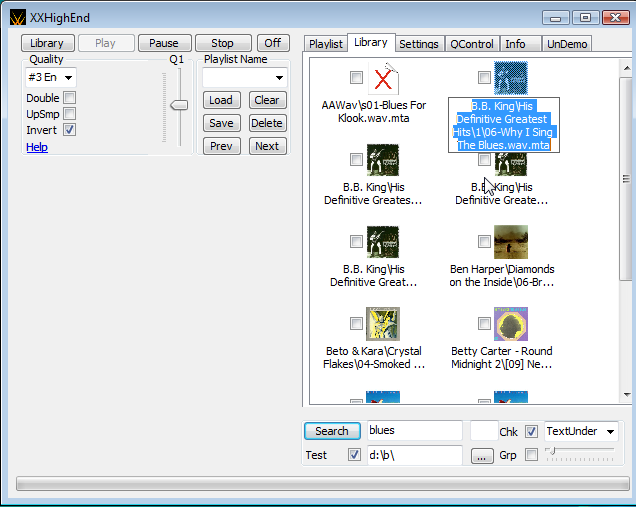Click the Clear playlist button

pos(267,100)
